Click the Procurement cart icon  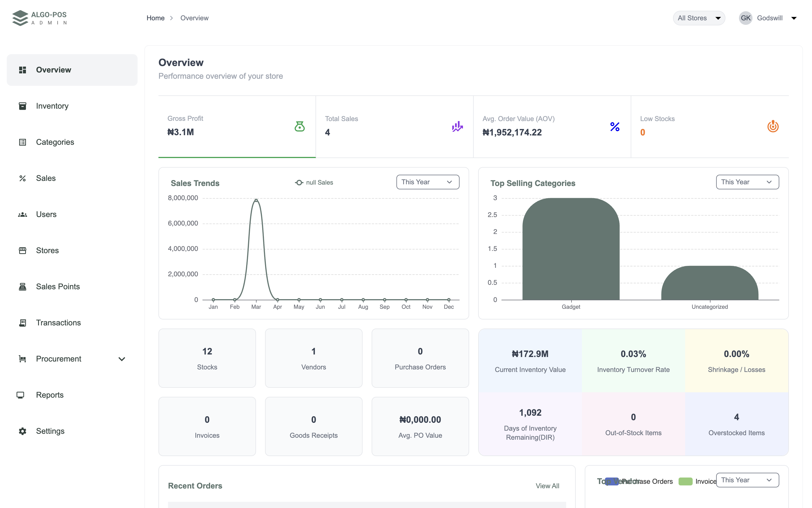23,359
